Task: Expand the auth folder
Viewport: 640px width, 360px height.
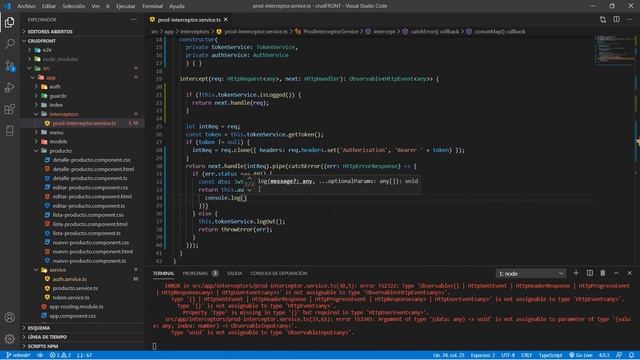Action: [x=55, y=87]
